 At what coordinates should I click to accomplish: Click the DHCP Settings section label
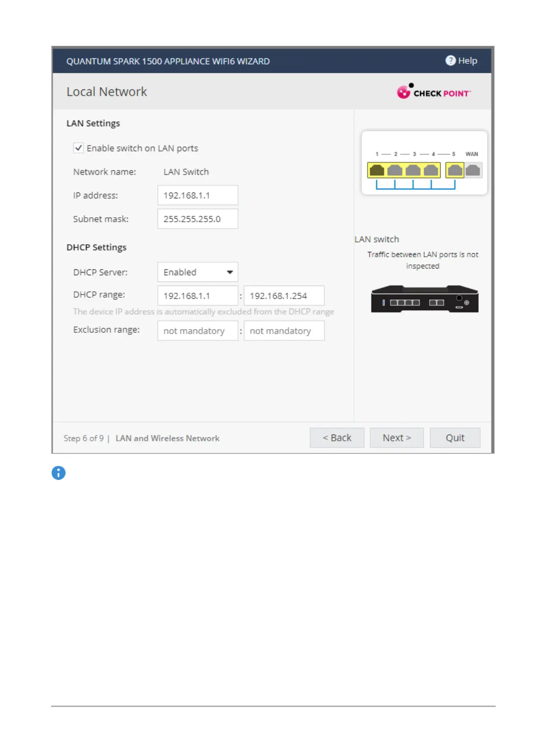pos(96,247)
